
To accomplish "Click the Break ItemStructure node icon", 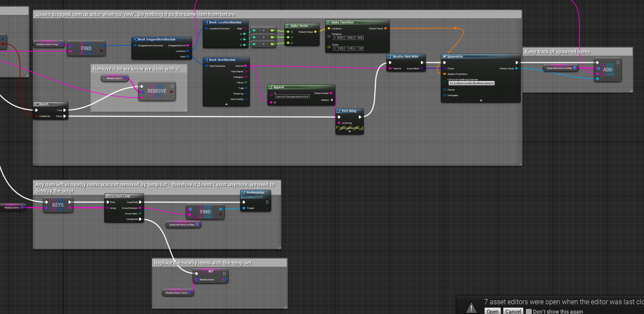I will [206, 60].
